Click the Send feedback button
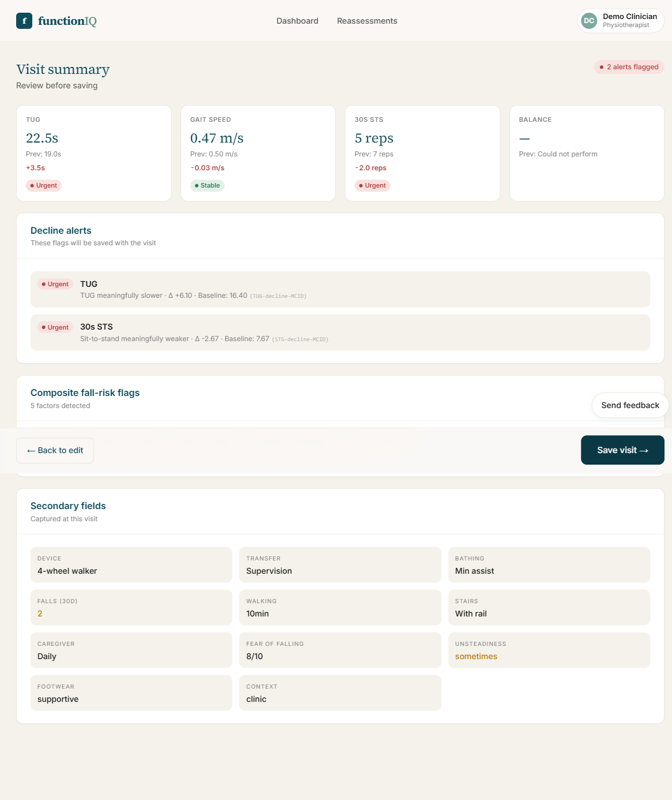The height and width of the screenshot is (800, 672). click(630, 405)
